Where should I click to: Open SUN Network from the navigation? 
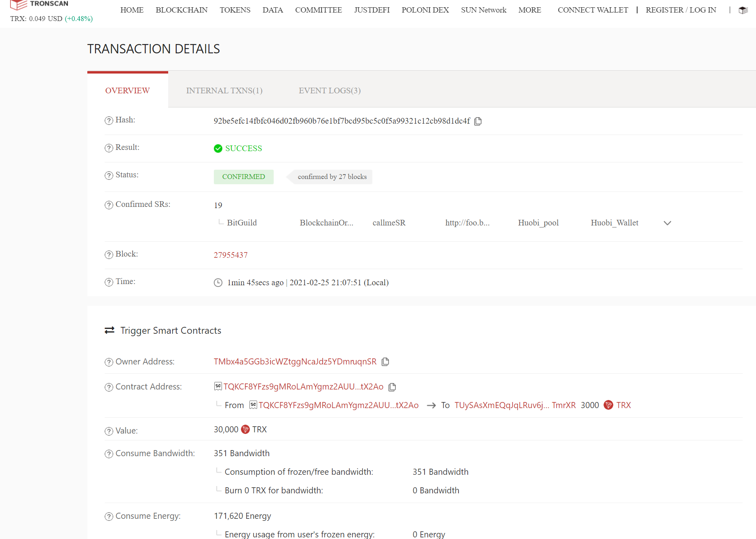pyautogui.click(x=484, y=10)
